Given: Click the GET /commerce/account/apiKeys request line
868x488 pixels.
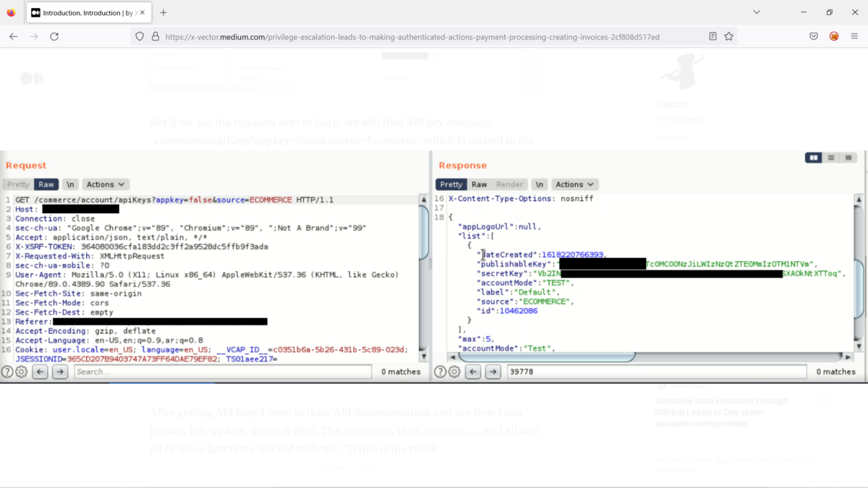Looking at the screenshot, I should pos(174,200).
